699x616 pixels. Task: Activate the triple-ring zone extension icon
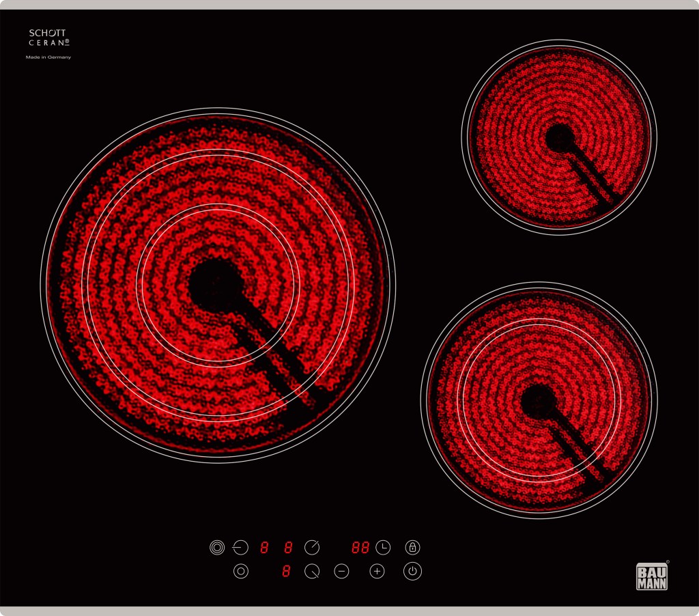coord(216,547)
